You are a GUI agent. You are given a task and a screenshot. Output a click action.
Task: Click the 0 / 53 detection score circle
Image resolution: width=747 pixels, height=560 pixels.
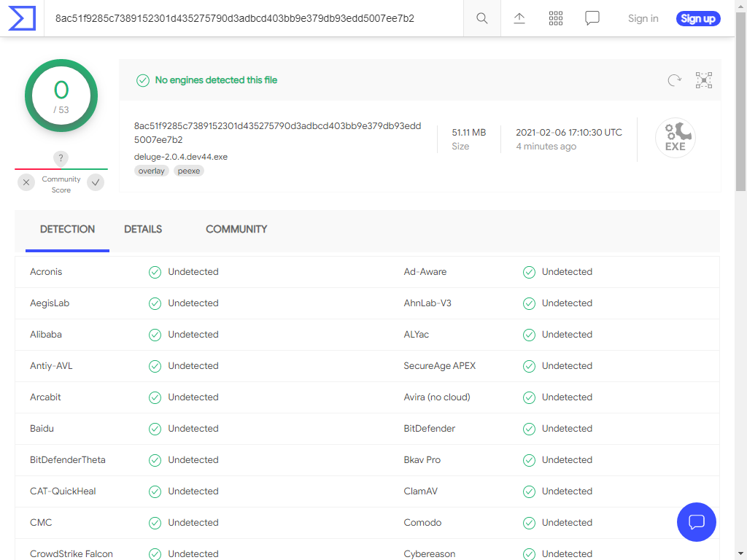(x=61, y=96)
